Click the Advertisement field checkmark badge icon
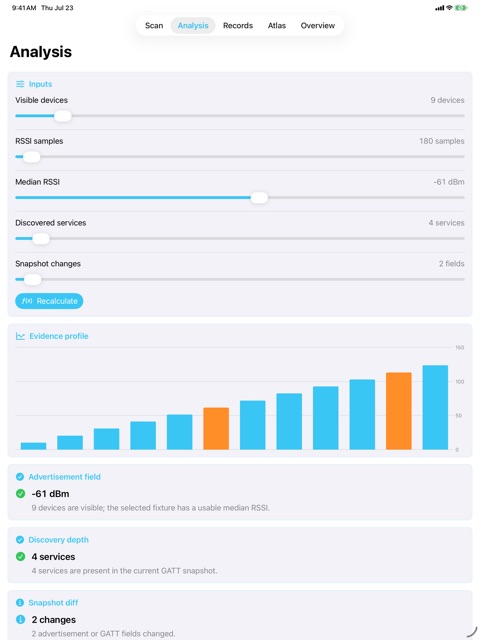480x640 pixels. coord(20,477)
